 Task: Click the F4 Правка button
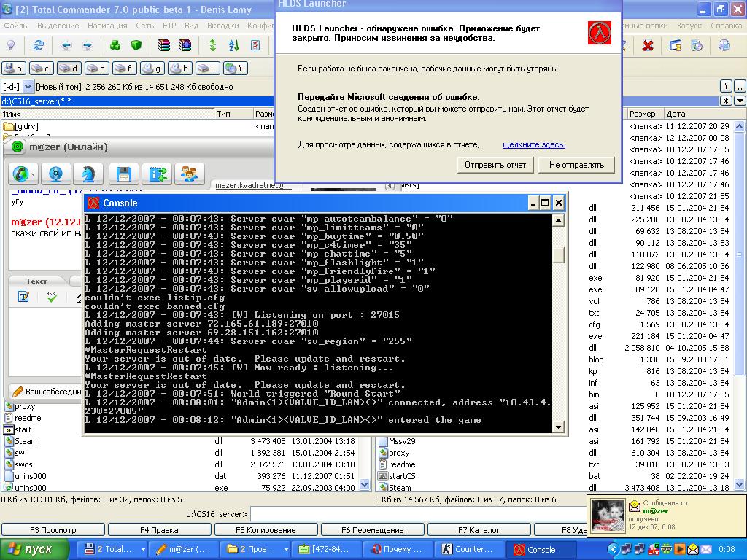point(159,530)
